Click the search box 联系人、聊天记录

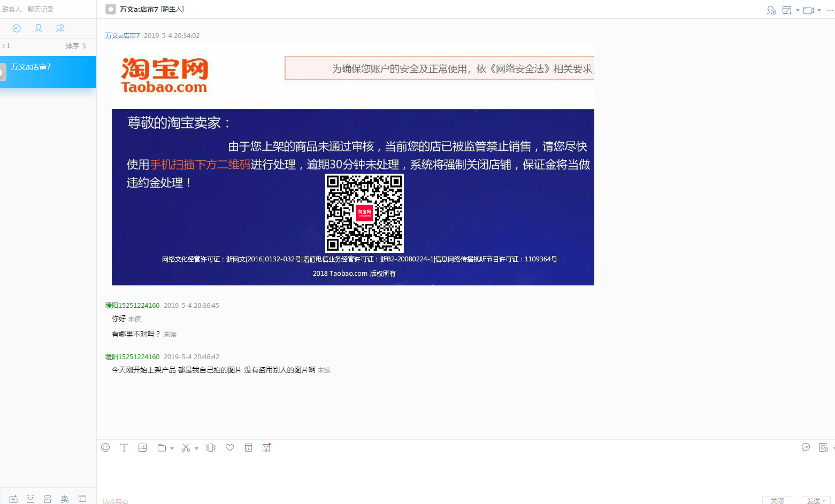47,9
